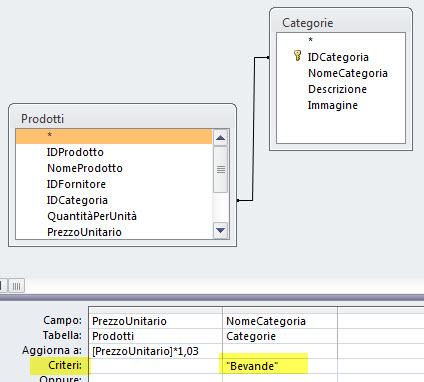Image resolution: width=424 pixels, height=382 pixels.
Task: Click the Prodotti list scroll up arrow
Action: (220, 138)
